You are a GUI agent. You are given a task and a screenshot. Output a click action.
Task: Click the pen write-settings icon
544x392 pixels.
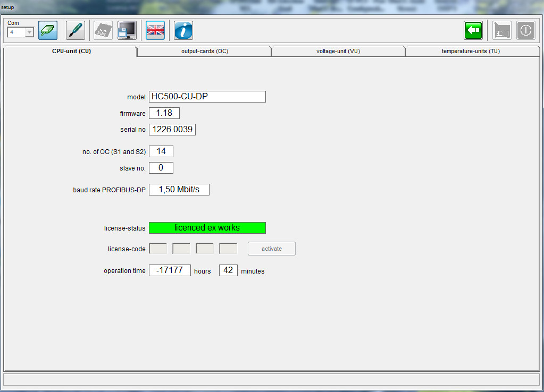pyautogui.click(x=76, y=30)
